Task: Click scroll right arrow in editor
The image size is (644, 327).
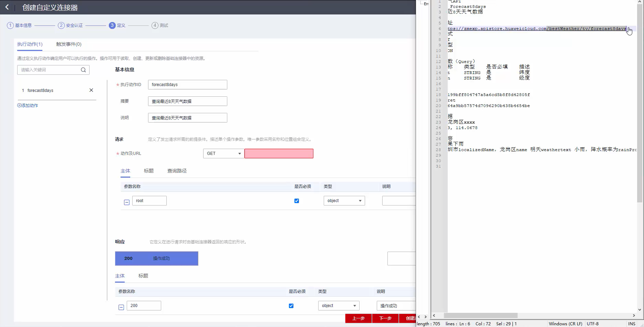Action: (x=634, y=316)
